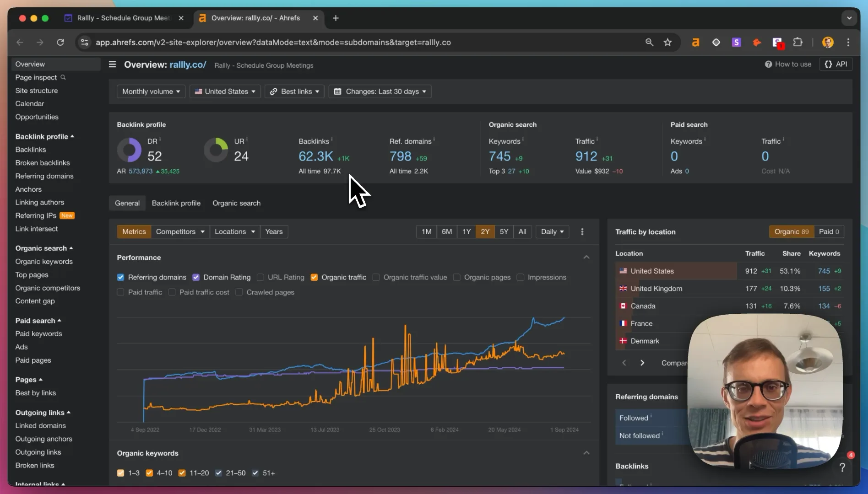Toggle the 1-3 keyword position swatch checkbox
This screenshot has width=868, height=494.
[120, 473]
